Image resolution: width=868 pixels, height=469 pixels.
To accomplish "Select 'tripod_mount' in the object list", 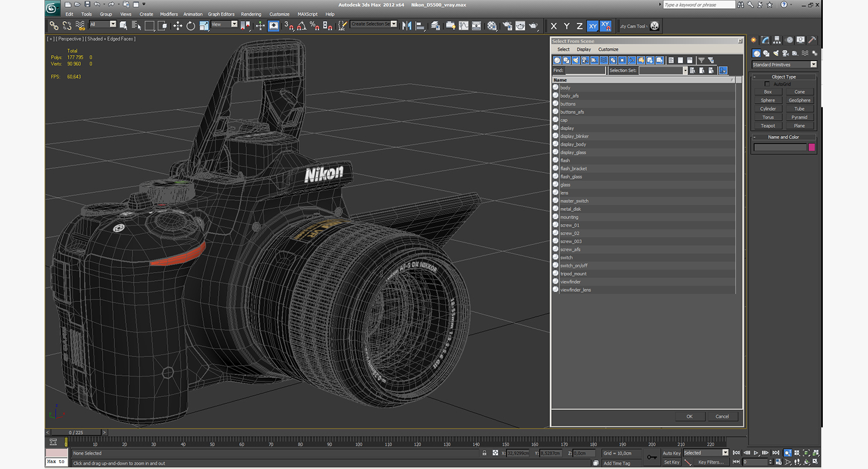I will tap(574, 274).
